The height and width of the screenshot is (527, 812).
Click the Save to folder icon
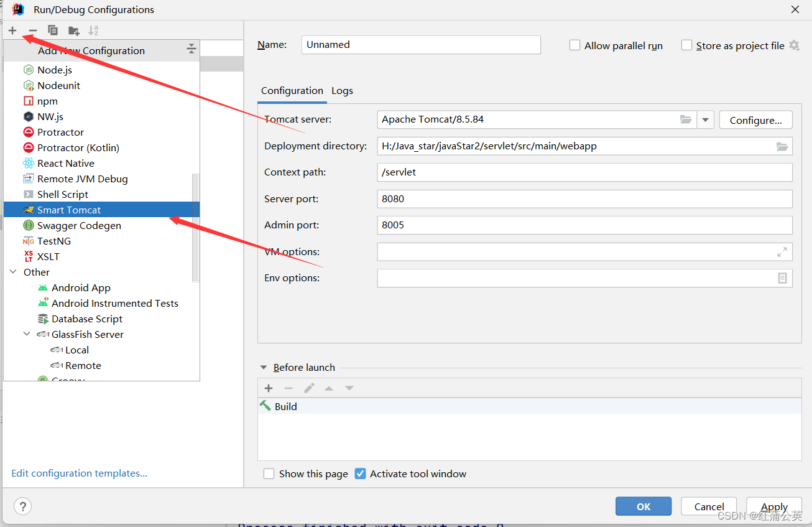tap(74, 30)
